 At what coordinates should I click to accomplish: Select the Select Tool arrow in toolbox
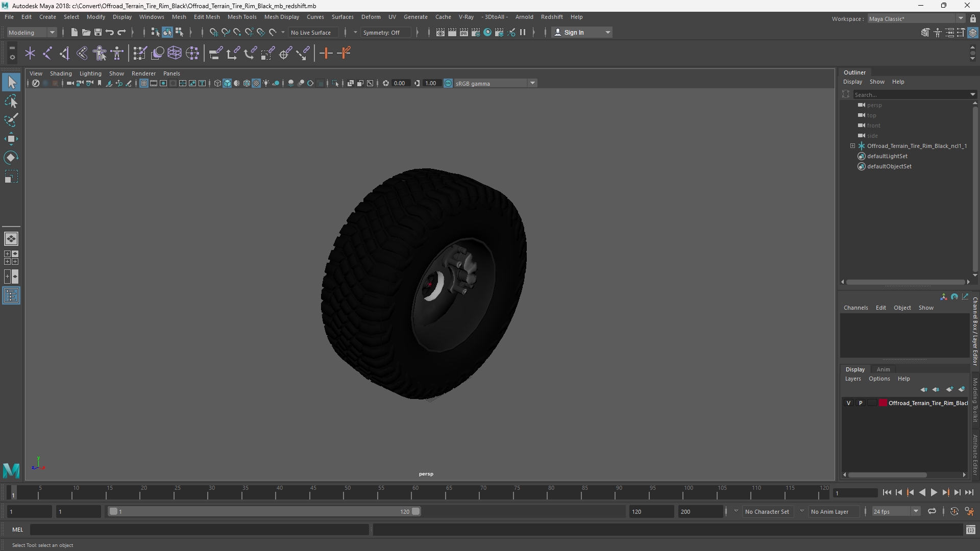point(11,82)
